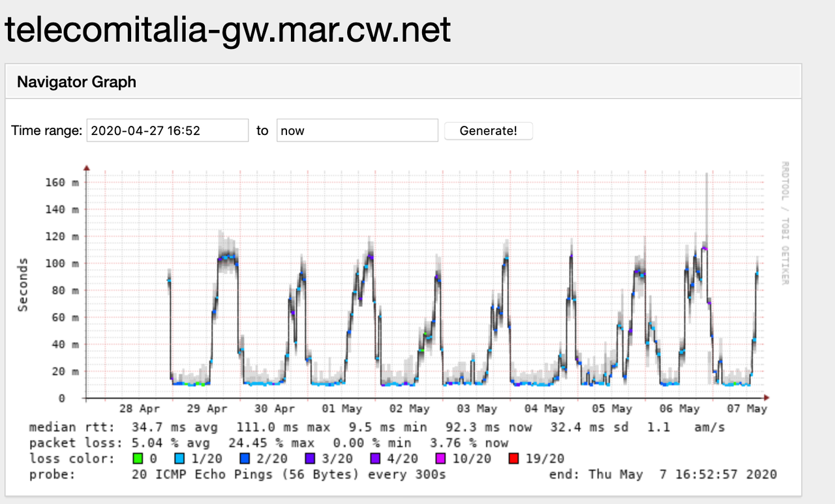
Task: Click the 140 m y-axis label
Action: [x=62, y=209]
